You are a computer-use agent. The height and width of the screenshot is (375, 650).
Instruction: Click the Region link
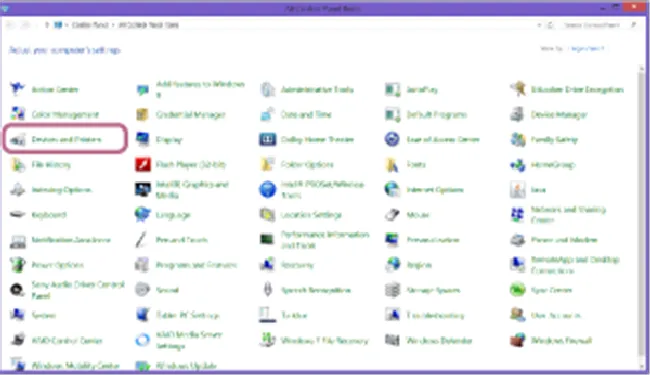point(419,265)
